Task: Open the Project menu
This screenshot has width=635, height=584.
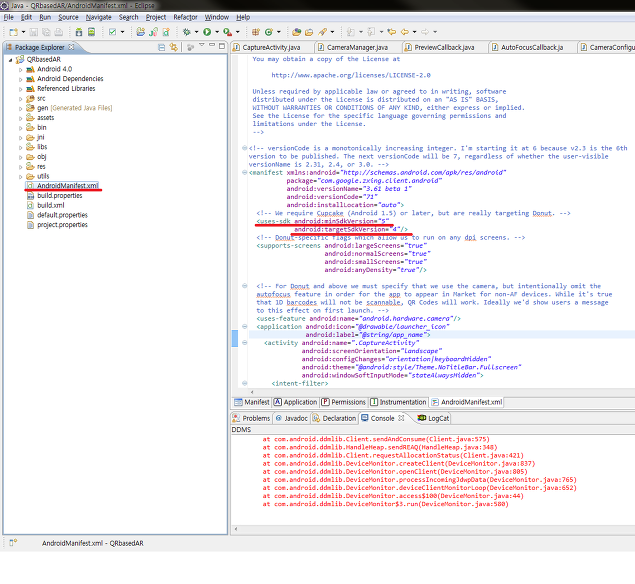Action: tap(156, 17)
